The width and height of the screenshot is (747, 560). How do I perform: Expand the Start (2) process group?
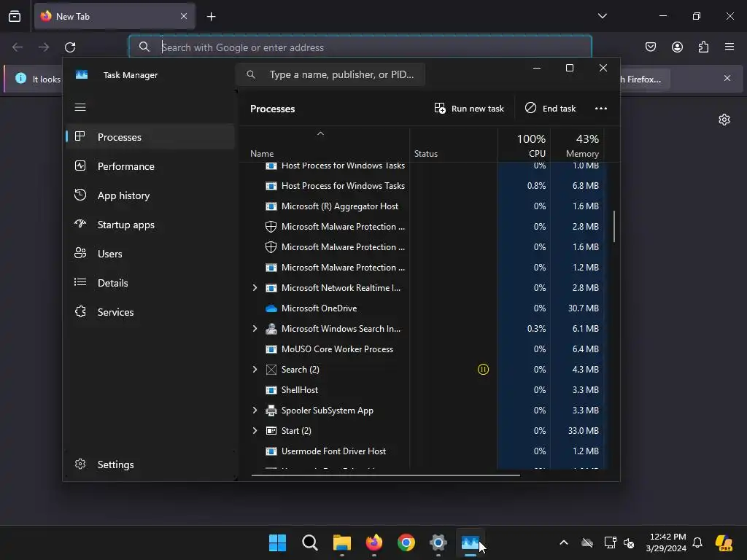click(255, 430)
